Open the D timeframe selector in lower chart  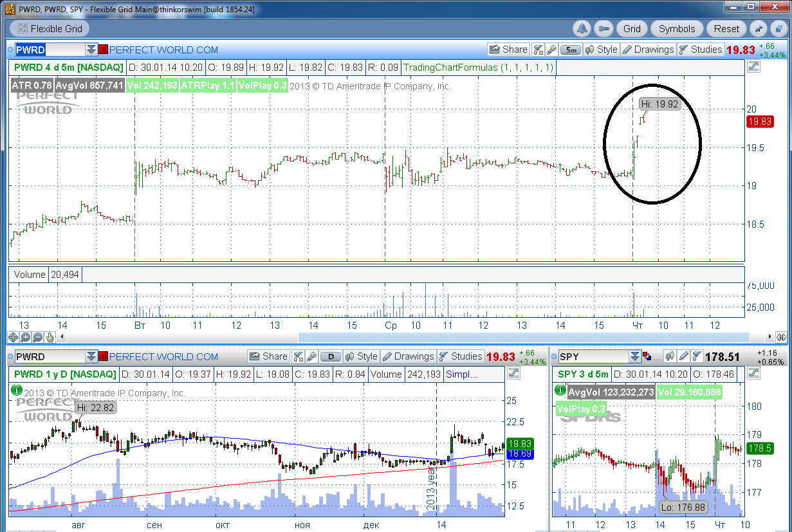(331, 356)
